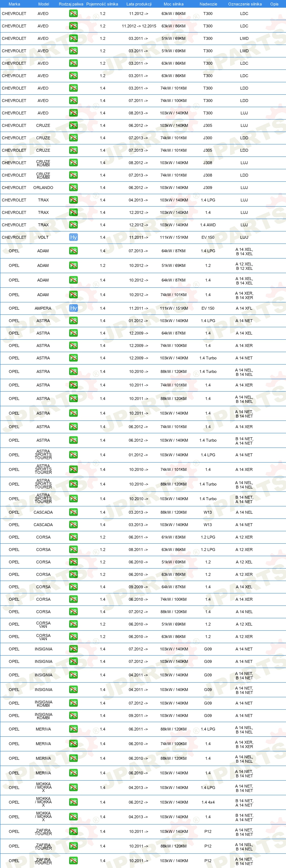
Task: Select the J300 body cell
Action: click(x=208, y=138)
